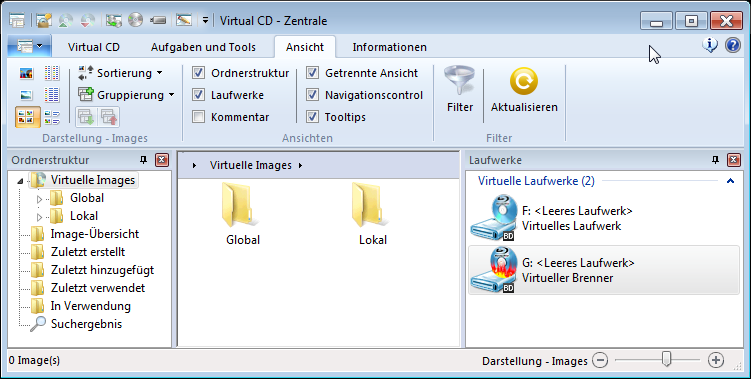
Task: Click the USB stick toolbar icon
Action: coord(158,20)
